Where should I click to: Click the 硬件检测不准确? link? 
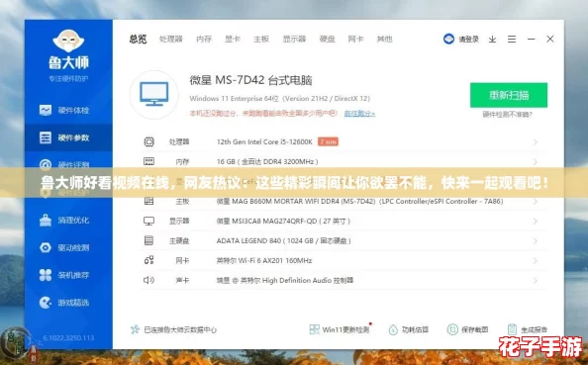(x=508, y=115)
